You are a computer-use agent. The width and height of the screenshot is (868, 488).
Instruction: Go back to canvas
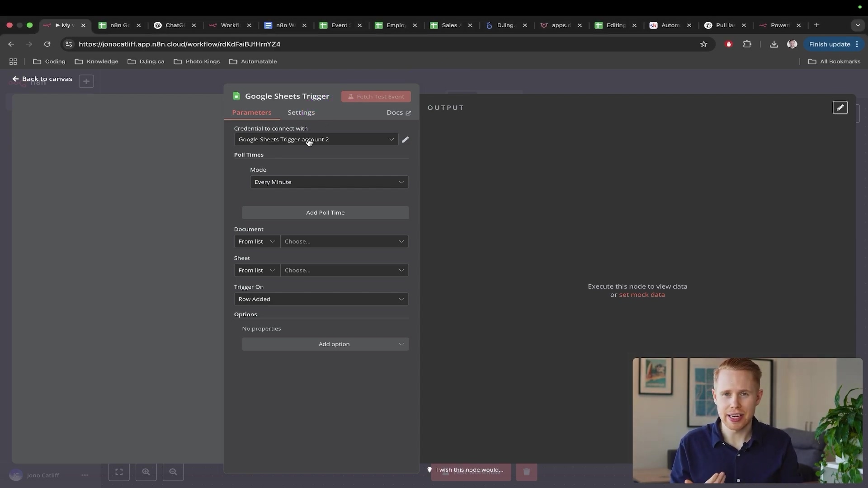click(x=42, y=79)
